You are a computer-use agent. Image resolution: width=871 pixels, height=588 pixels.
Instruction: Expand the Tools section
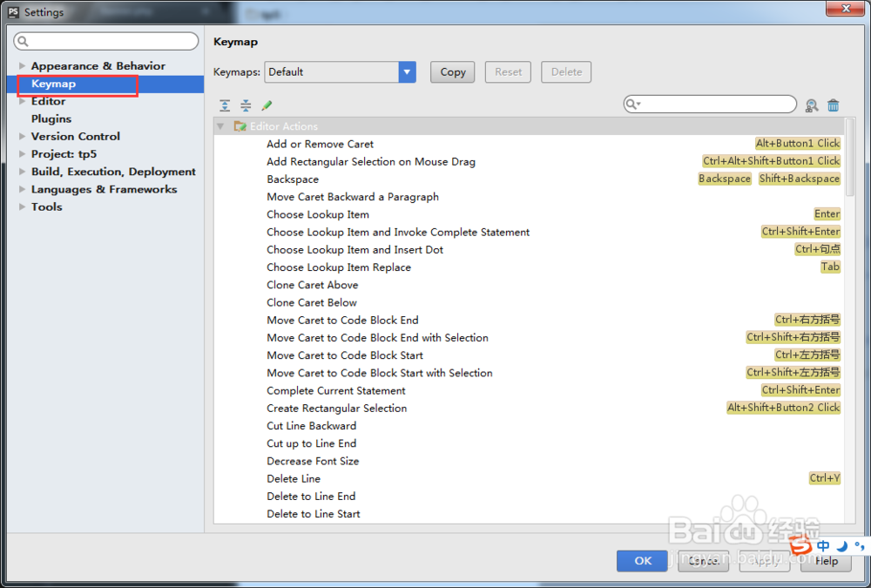point(23,206)
